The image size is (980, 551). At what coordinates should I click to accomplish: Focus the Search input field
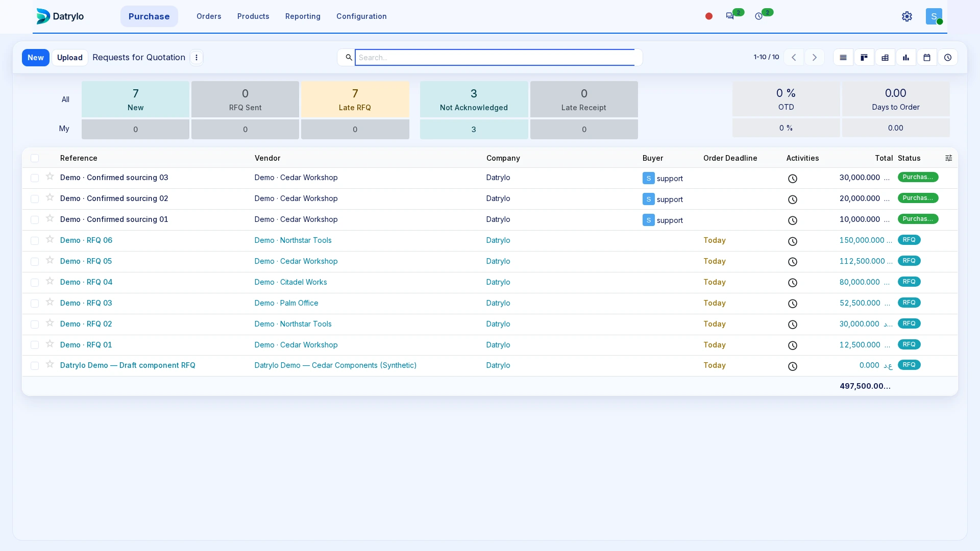tap(495, 58)
